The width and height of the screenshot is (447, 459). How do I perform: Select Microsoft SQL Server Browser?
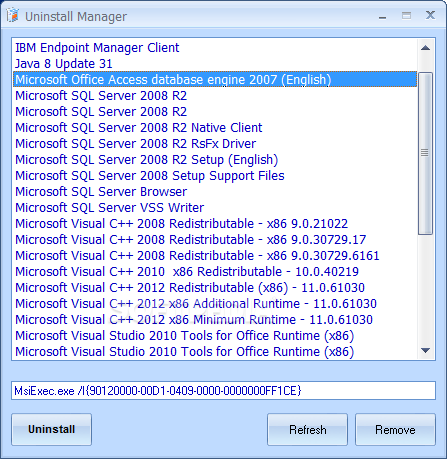215,192
